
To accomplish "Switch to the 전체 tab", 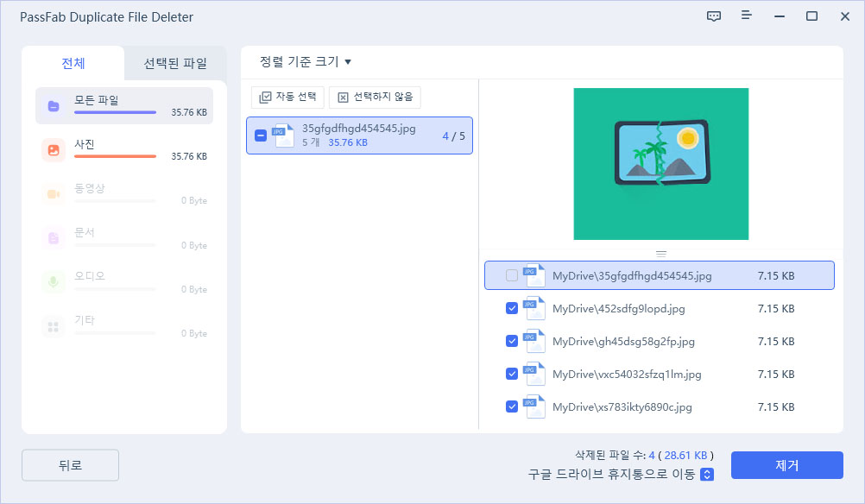I will coord(72,63).
